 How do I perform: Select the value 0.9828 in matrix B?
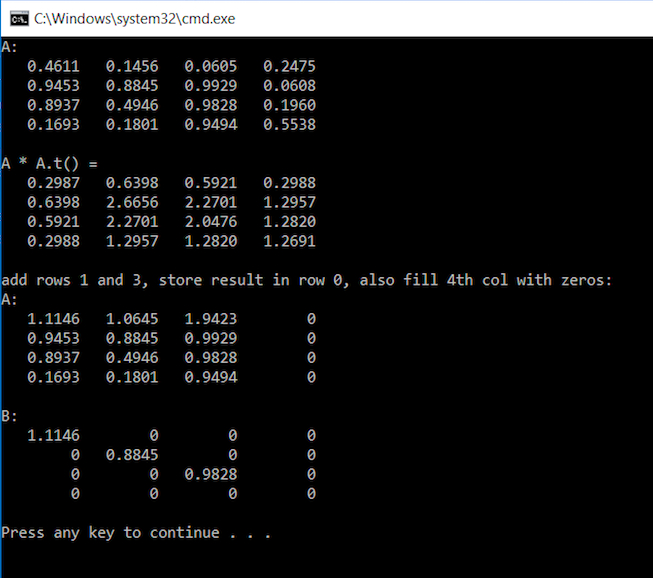coord(211,474)
